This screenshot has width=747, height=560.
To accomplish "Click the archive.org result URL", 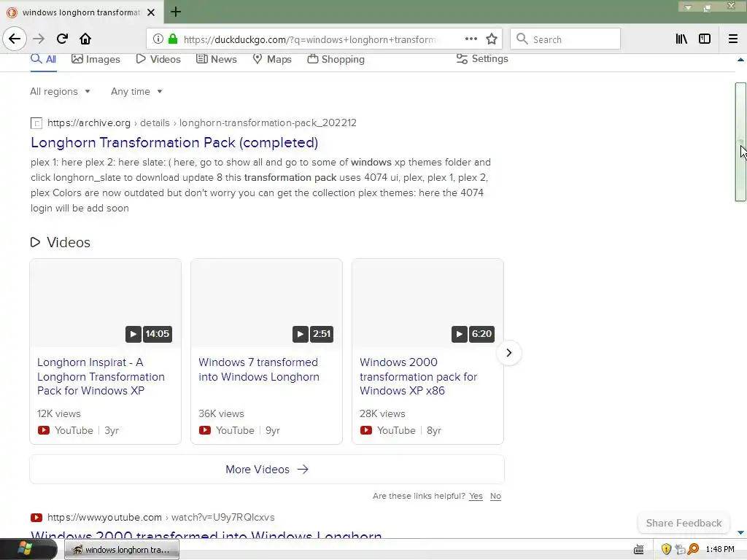I will [202, 122].
